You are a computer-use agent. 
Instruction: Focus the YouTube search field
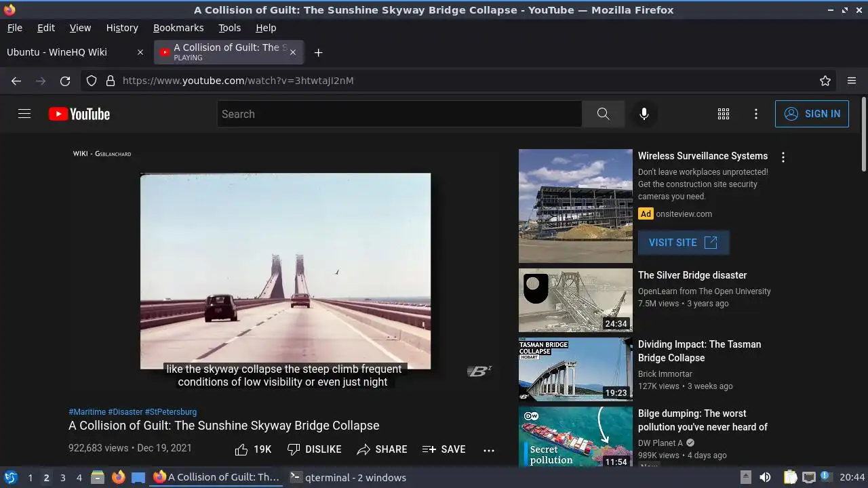point(399,114)
